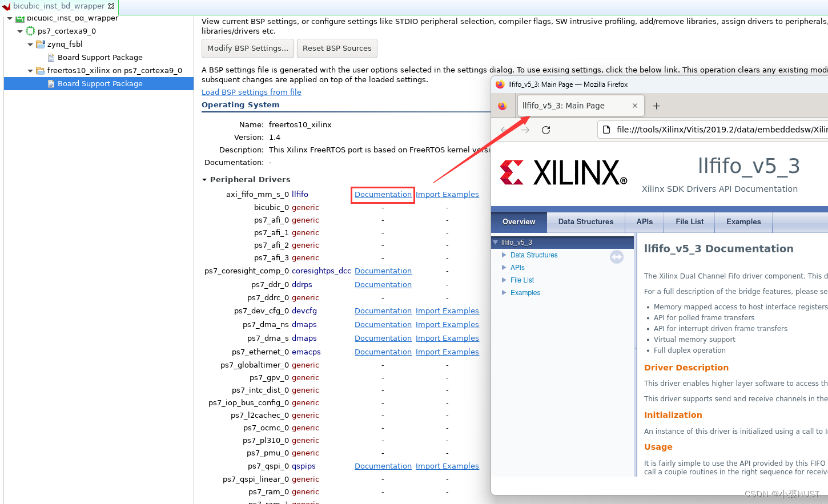The image size is (828, 504).
Task: Click the zynq_fsbl folder icon
Action: click(x=41, y=44)
